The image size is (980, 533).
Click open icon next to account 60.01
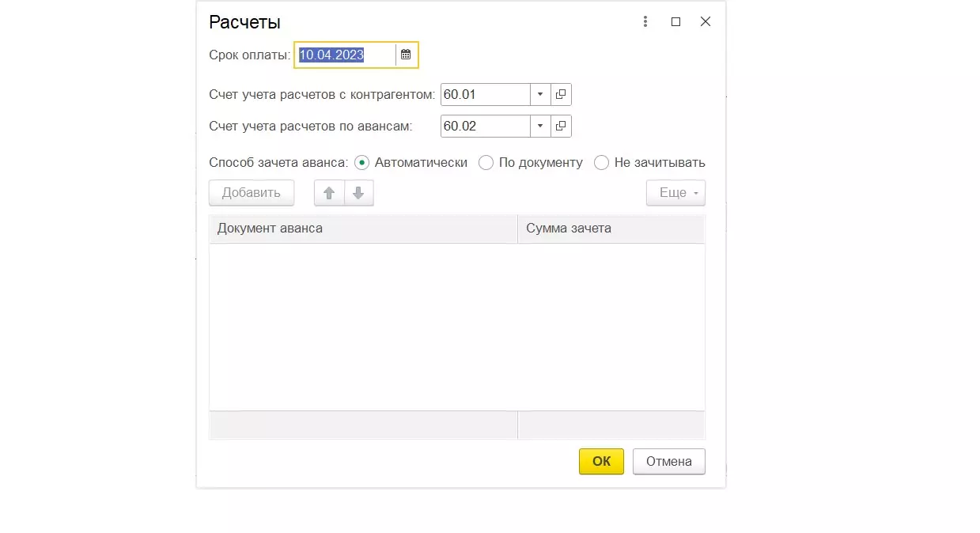click(x=561, y=95)
